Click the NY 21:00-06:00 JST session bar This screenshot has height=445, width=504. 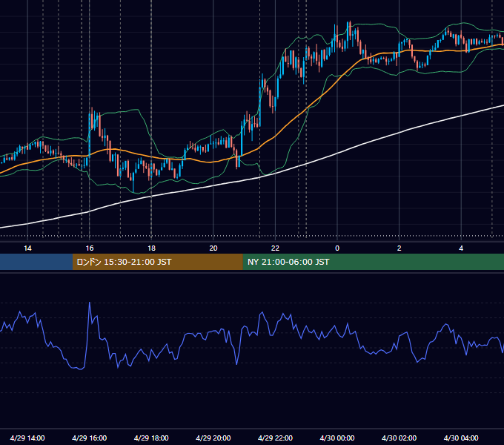pos(373,262)
